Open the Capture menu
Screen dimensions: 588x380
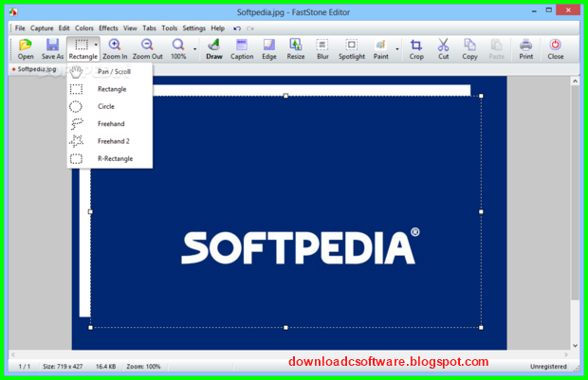click(x=42, y=28)
